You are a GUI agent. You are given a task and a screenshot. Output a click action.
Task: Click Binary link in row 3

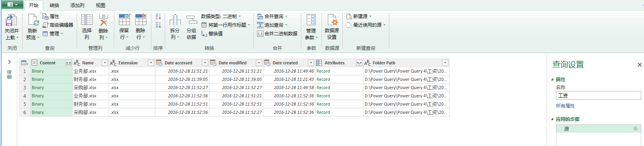point(38,88)
